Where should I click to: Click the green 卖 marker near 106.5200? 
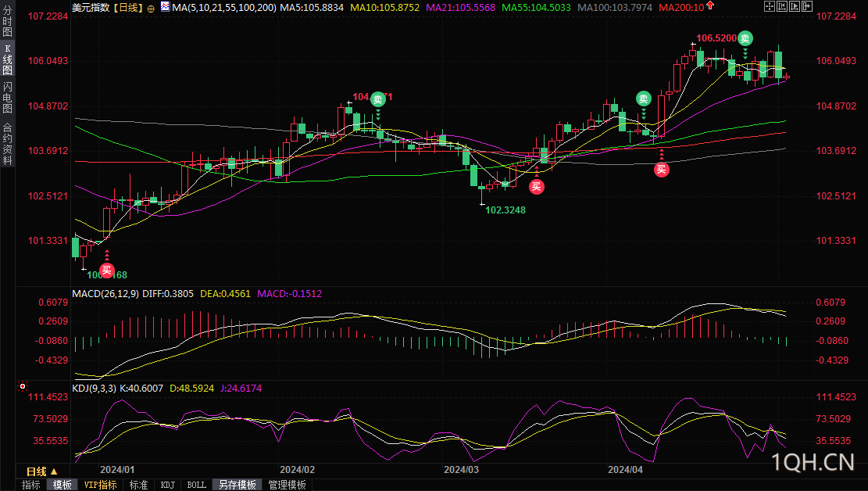tap(745, 38)
